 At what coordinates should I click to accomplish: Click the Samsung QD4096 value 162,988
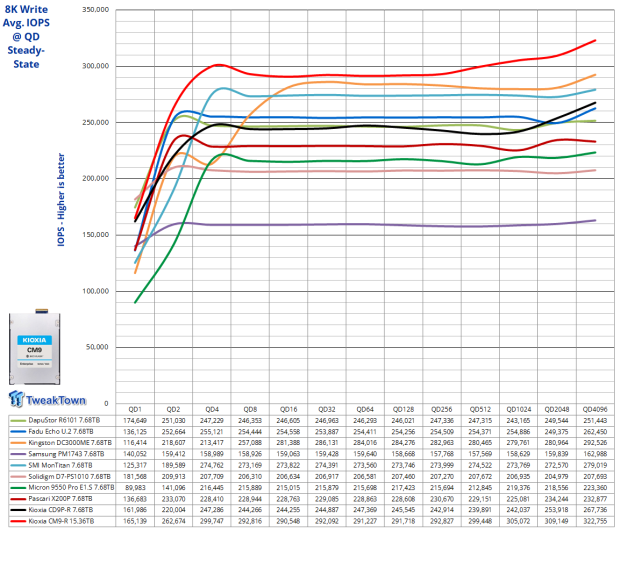pyautogui.click(x=595, y=454)
